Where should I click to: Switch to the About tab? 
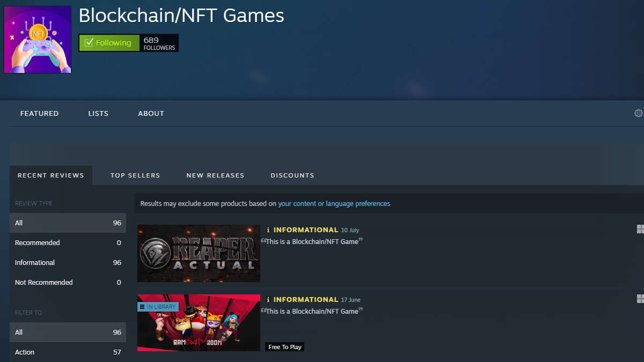[x=151, y=114]
